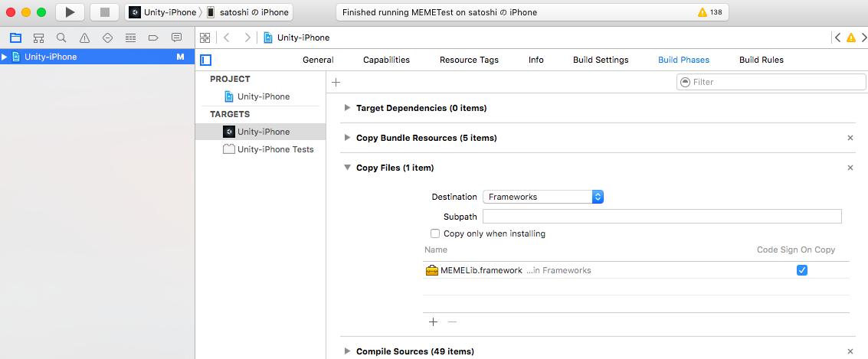Viewport: 868px width, 359px height.
Task: Uncheck Code Sign On Copy for MEMELib.framework
Action: [801, 270]
